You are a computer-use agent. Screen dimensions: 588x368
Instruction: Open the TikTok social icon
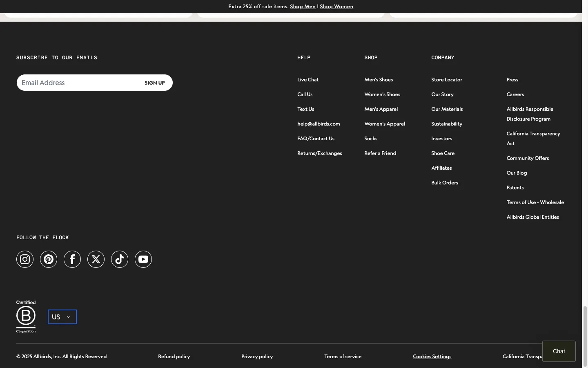pyautogui.click(x=120, y=259)
